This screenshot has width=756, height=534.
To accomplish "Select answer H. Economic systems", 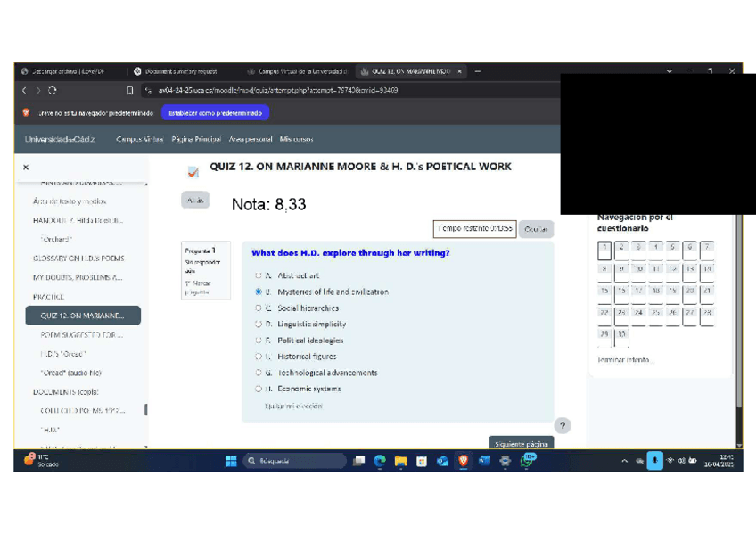I will coord(259,389).
